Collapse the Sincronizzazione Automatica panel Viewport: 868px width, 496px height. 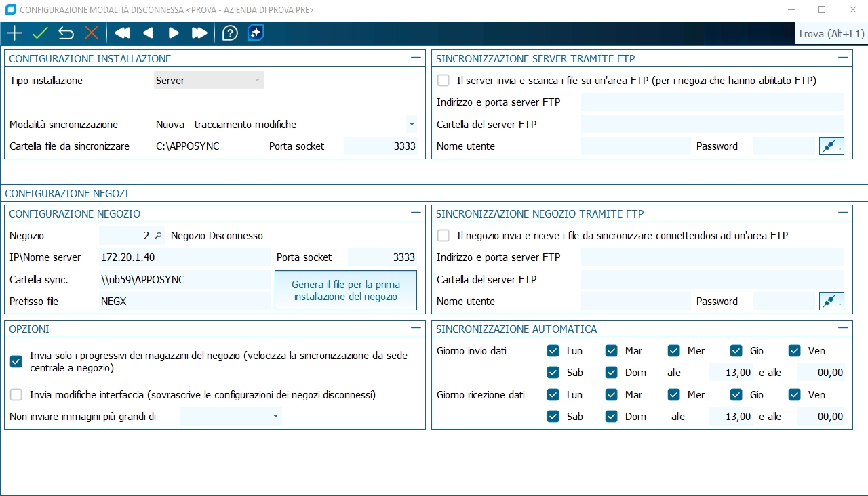[843, 328]
